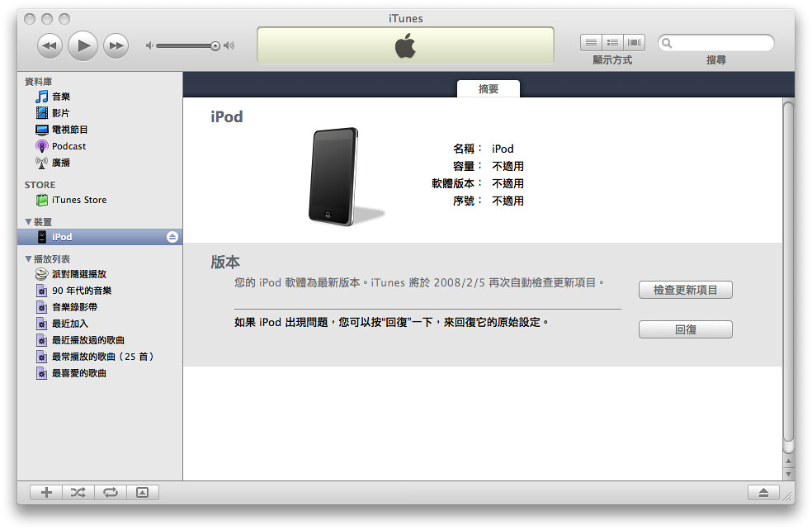Select 電視節目 in the sidebar
This screenshot has width=812, height=530.
64,130
